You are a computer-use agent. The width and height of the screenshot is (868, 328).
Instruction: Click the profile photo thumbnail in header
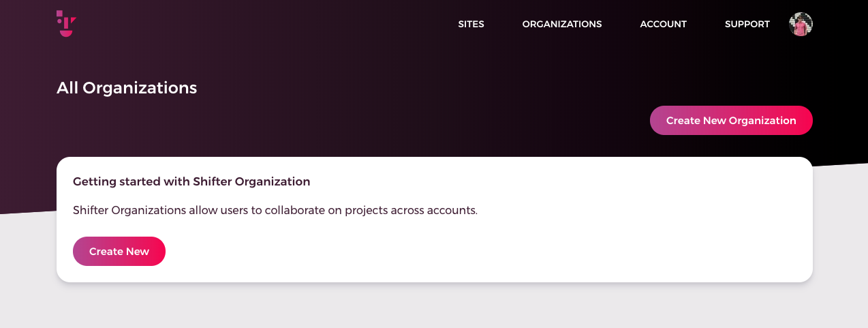pyautogui.click(x=801, y=24)
